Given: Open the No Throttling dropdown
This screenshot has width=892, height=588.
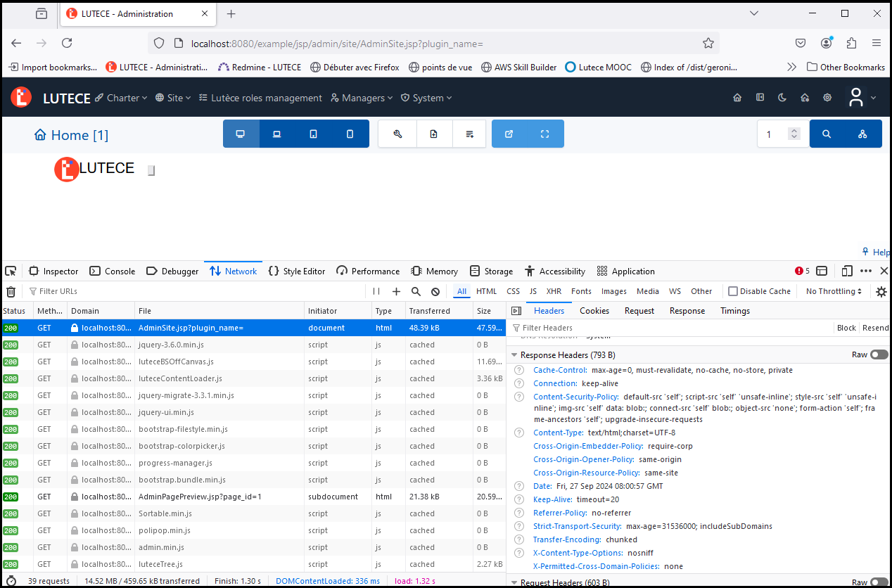Looking at the screenshot, I should tap(834, 291).
